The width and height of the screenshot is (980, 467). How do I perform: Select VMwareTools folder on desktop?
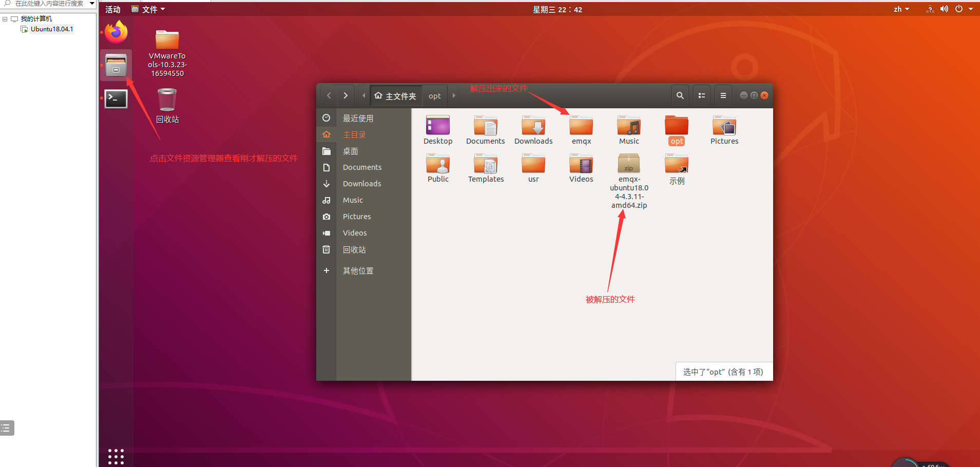(167, 53)
